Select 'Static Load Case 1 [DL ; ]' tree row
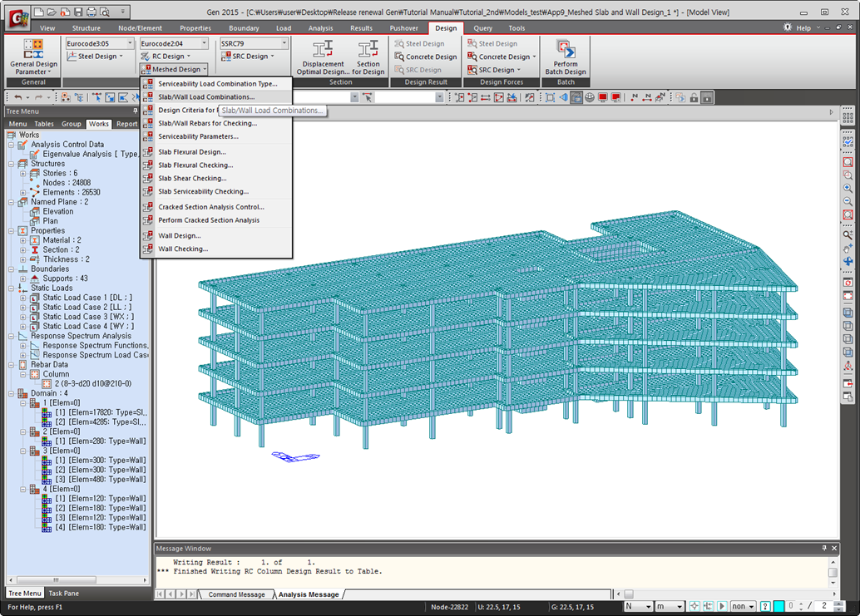 (87, 298)
